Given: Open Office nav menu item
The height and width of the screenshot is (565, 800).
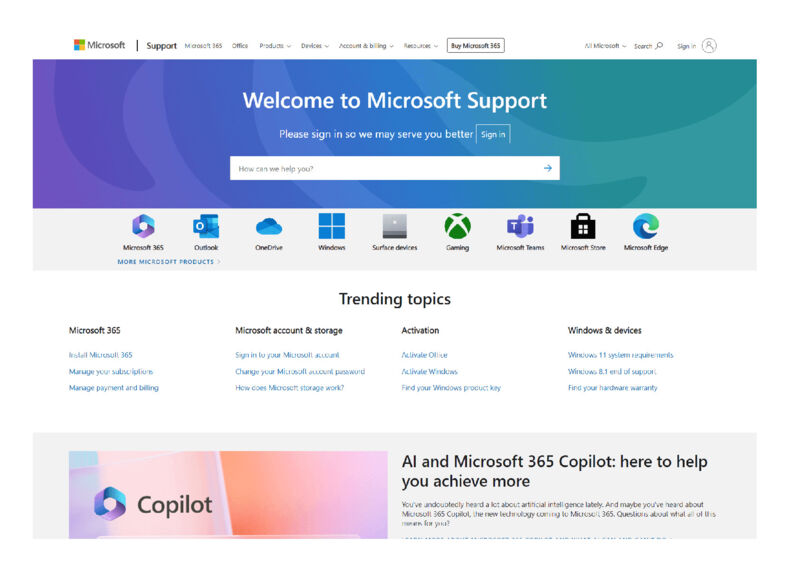Looking at the screenshot, I should 240,45.
